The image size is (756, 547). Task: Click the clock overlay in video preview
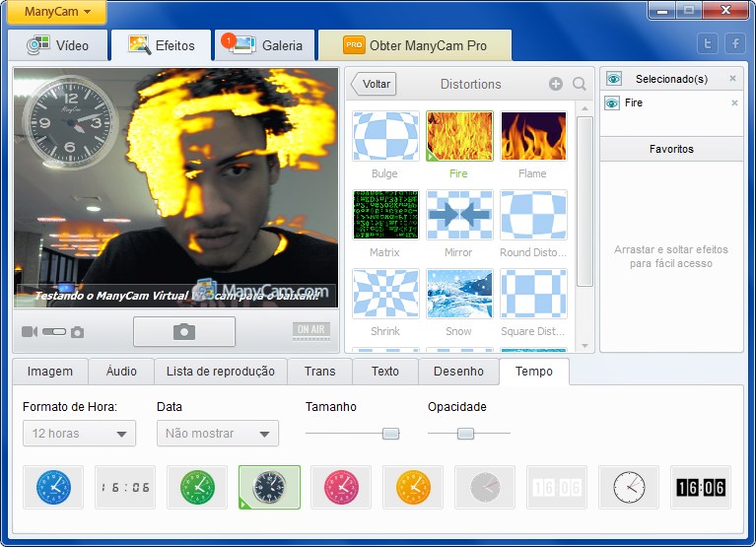tap(70, 122)
